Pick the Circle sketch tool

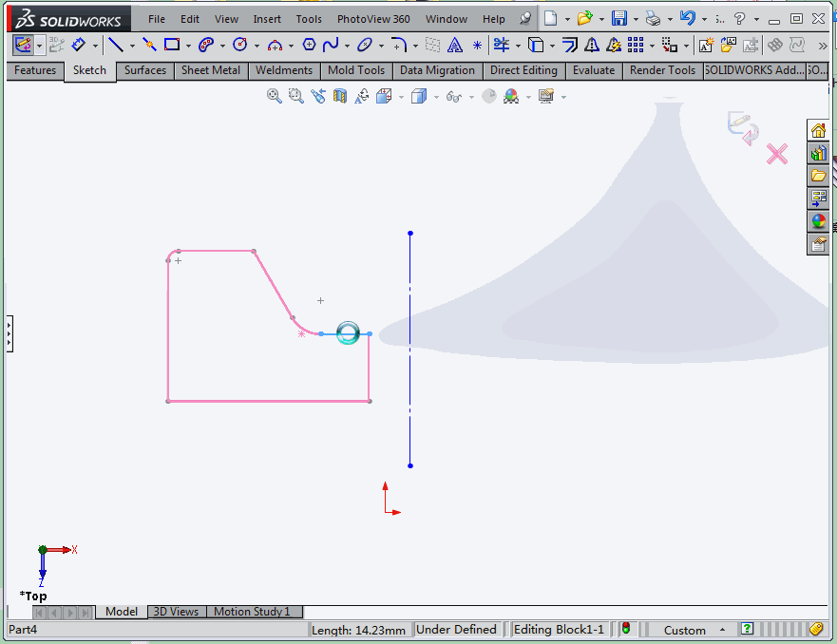pos(240,45)
